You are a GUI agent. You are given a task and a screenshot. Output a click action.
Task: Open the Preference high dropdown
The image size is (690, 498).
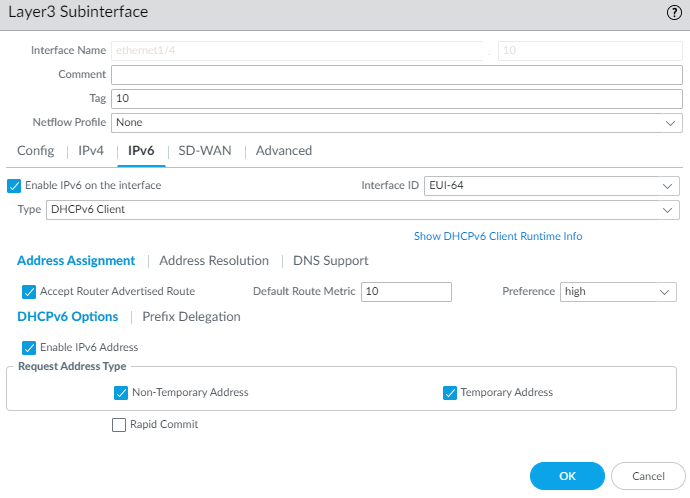(618, 292)
